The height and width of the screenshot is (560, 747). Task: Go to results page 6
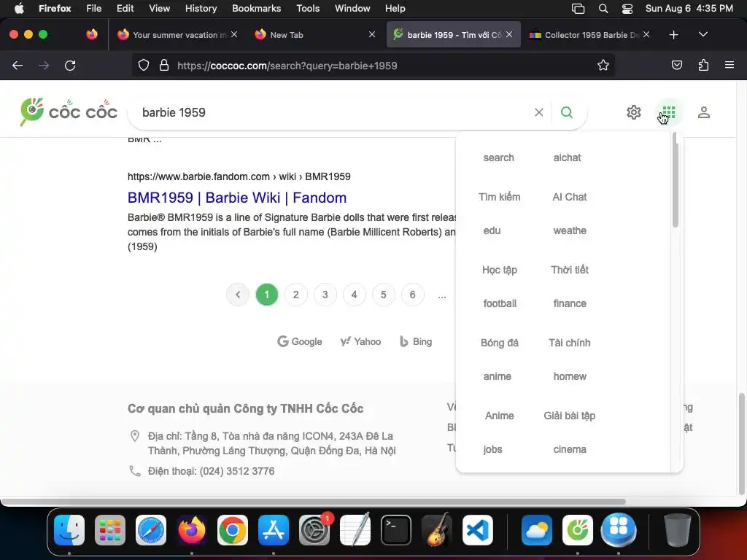(413, 295)
